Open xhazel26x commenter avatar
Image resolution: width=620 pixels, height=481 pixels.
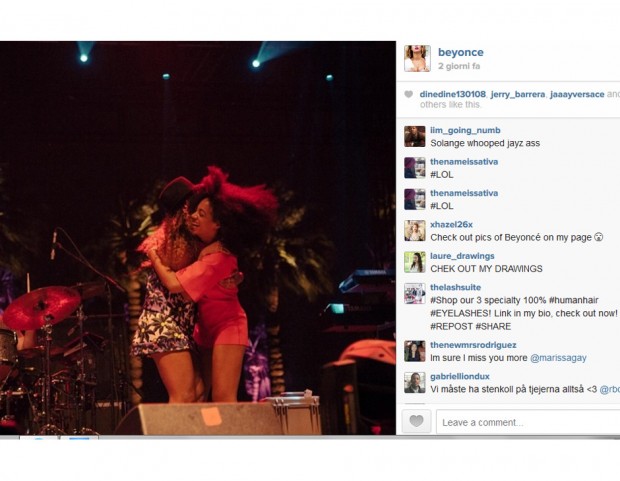(415, 231)
